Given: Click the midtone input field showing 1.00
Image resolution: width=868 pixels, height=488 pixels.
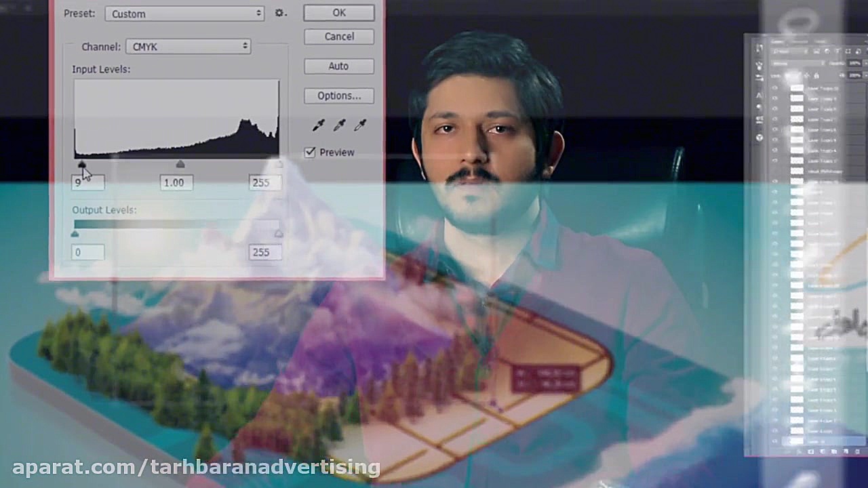Looking at the screenshot, I should pyautogui.click(x=176, y=183).
